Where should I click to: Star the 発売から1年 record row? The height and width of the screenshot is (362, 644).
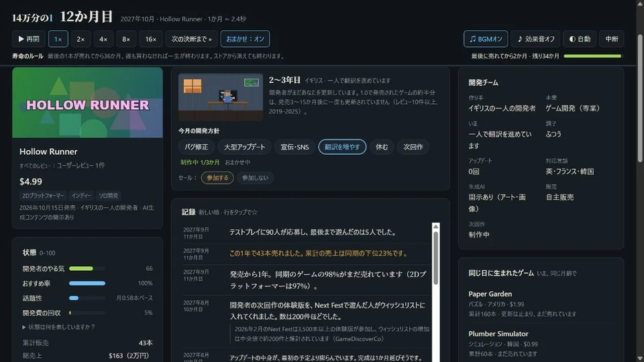(307, 280)
